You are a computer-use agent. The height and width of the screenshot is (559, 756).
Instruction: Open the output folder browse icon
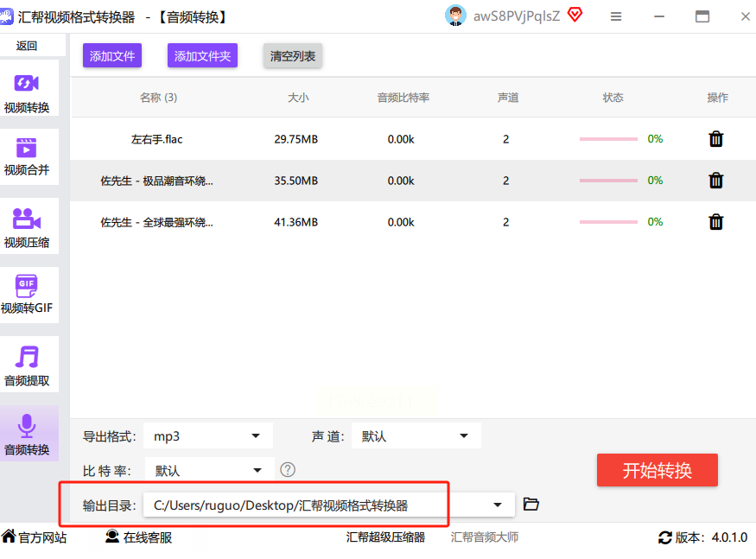pyautogui.click(x=531, y=505)
